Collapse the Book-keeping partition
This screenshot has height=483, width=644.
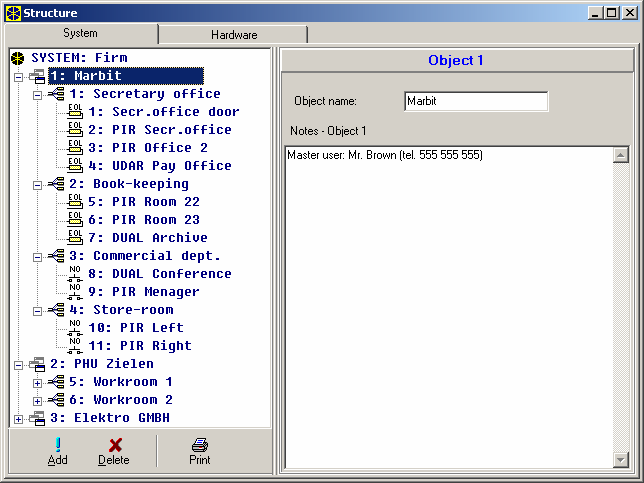(x=37, y=185)
